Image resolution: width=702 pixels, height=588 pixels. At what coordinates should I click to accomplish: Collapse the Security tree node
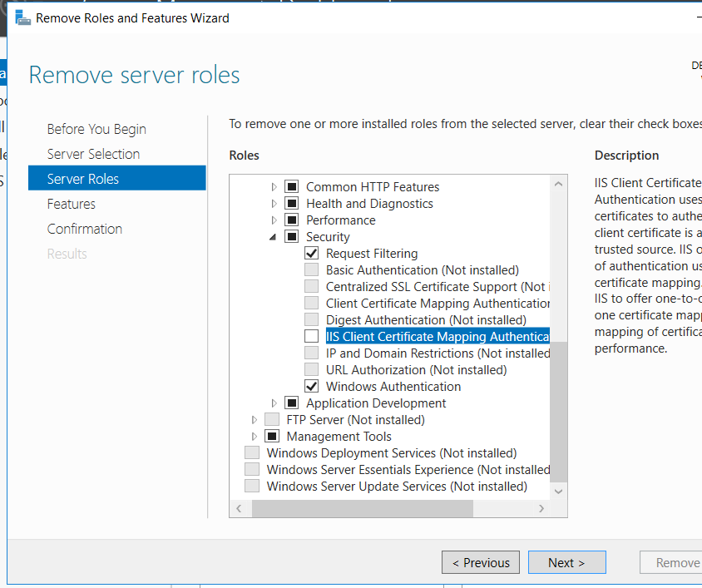click(274, 237)
